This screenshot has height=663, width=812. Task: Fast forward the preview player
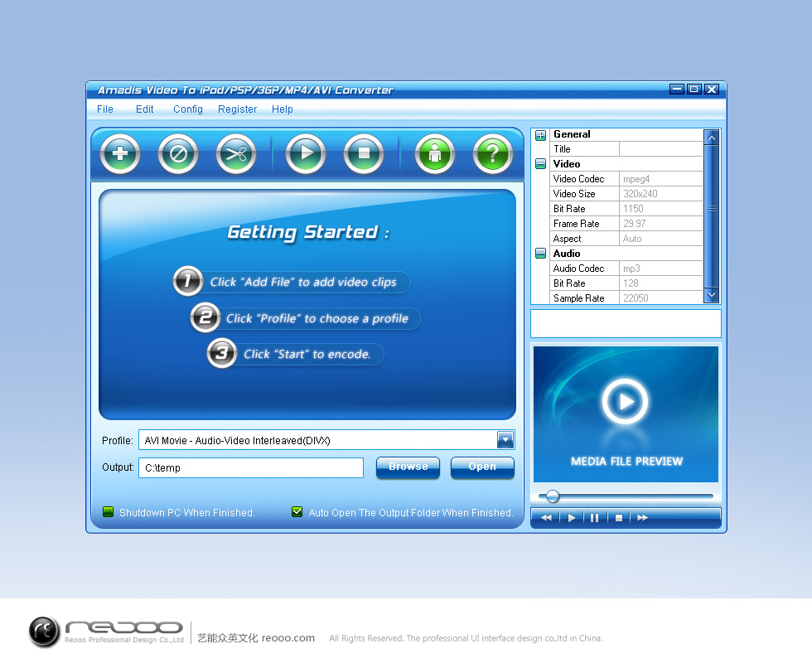[643, 517]
